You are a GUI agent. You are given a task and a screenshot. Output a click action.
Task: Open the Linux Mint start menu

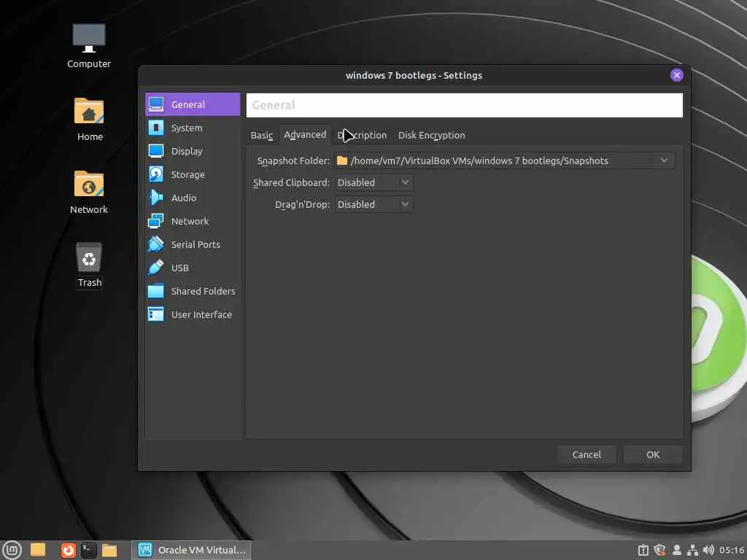point(12,550)
